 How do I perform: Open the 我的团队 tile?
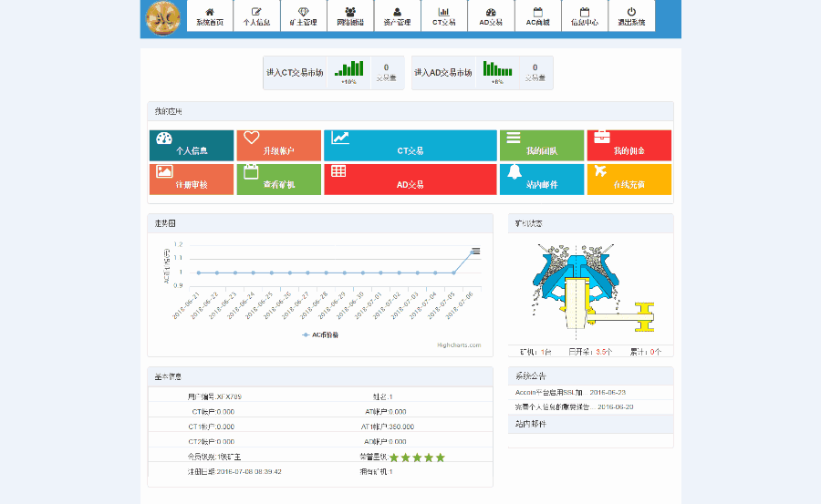tap(541, 146)
